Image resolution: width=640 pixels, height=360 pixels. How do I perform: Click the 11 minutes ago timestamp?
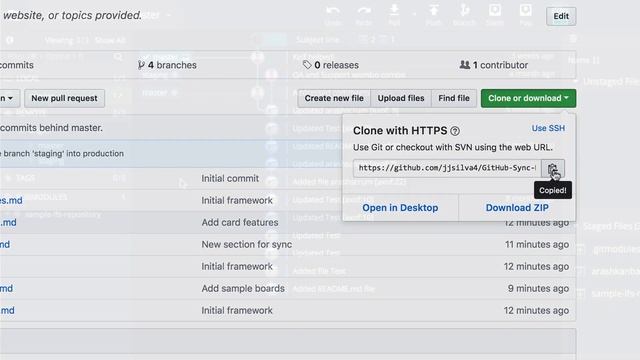point(537,244)
